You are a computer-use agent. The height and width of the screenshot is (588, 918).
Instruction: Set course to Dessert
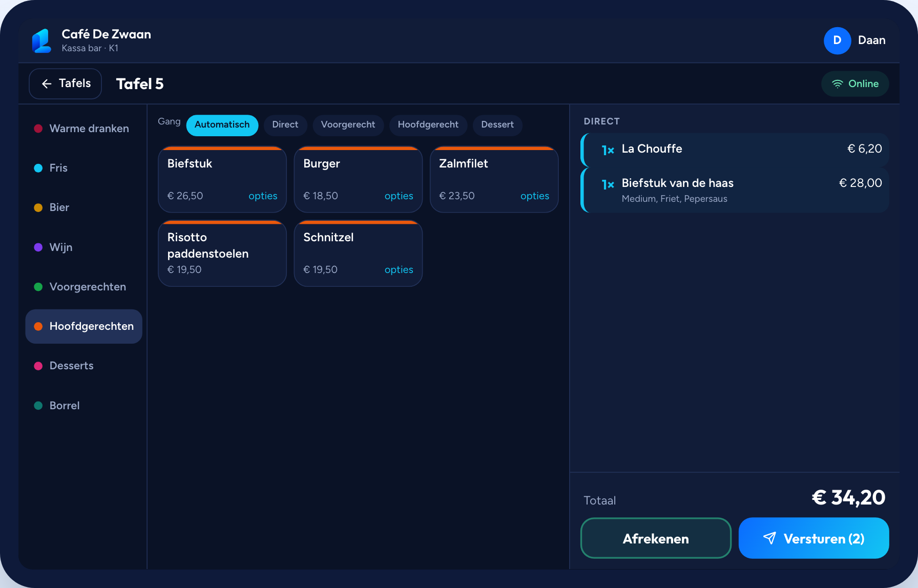[497, 125]
